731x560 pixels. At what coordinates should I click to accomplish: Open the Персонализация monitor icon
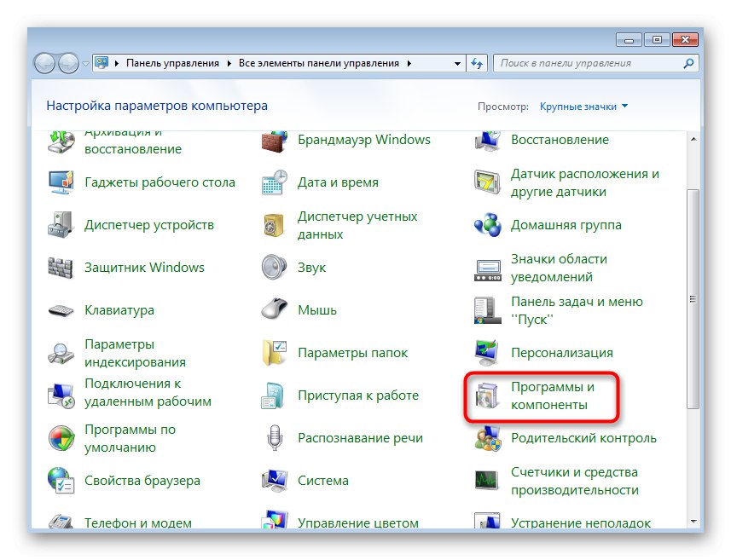(487, 353)
